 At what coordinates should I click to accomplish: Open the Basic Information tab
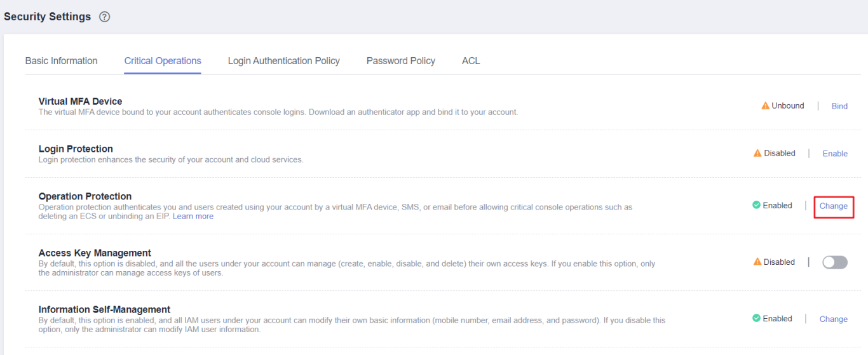[x=61, y=61]
